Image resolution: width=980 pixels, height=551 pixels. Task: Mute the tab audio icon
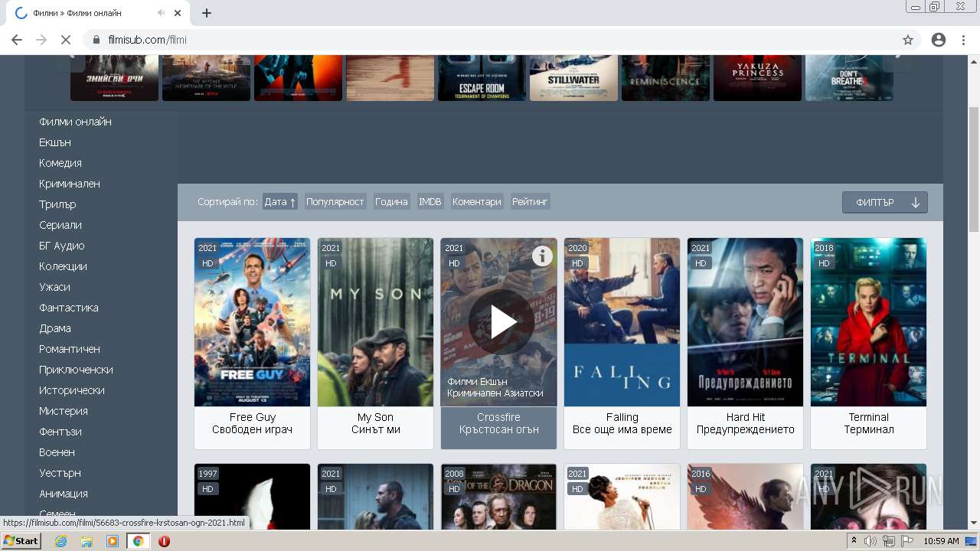162,13
